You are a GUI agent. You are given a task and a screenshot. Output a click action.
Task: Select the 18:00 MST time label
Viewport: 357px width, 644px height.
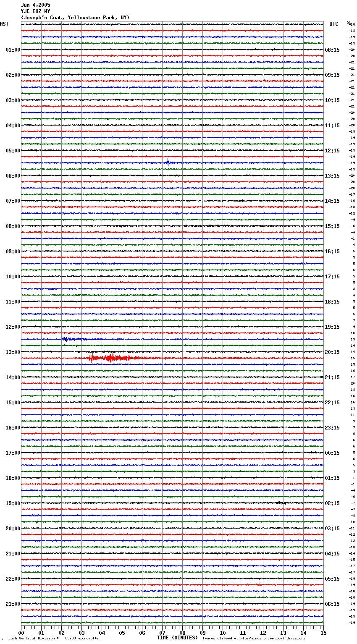[13, 478]
